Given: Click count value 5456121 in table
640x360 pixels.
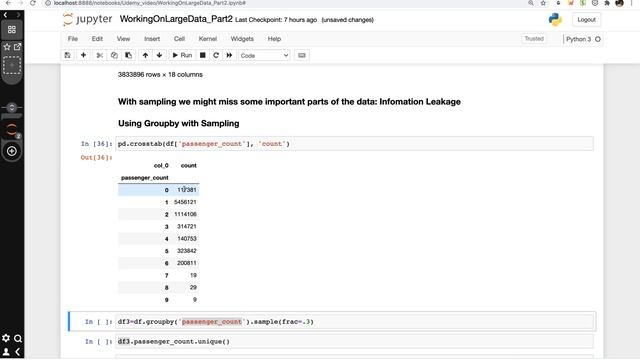Looking at the screenshot, I should 185,202.
